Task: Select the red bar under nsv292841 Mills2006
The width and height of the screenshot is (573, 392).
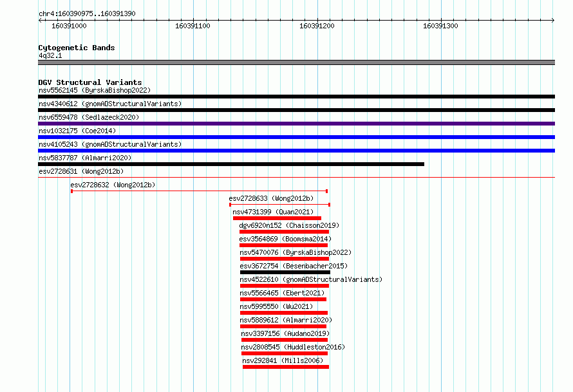Action: click(286, 367)
